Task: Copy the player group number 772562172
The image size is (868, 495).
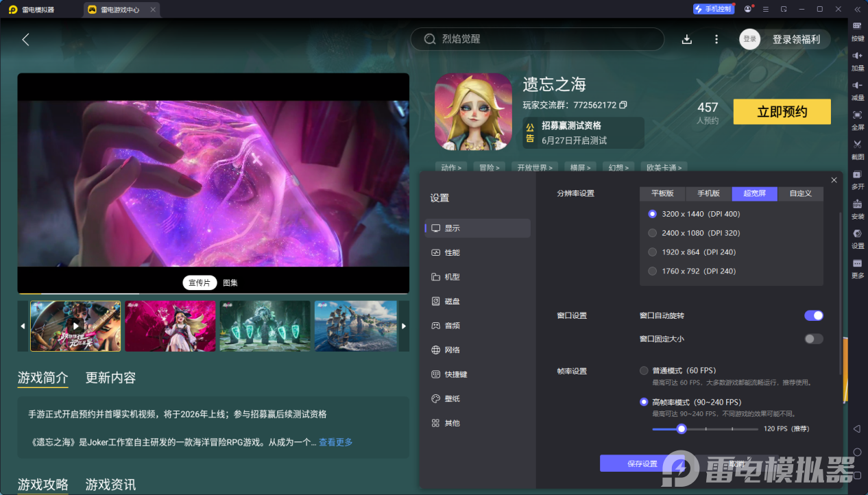Action: (623, 105)
